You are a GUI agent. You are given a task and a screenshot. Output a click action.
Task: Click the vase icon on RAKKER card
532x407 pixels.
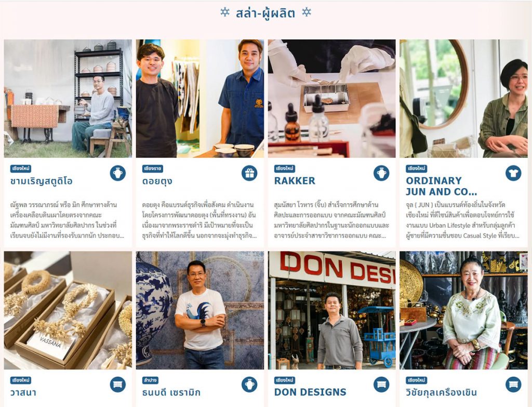[x=381, y=173]
